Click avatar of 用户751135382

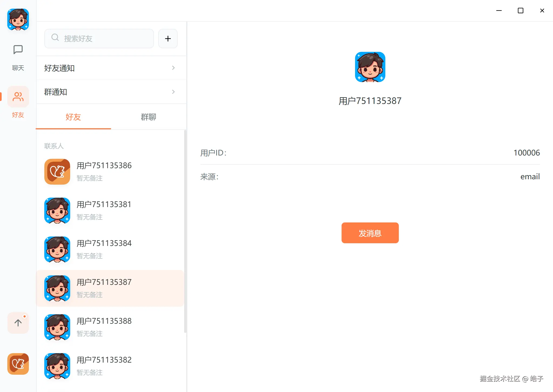[57, 366]
